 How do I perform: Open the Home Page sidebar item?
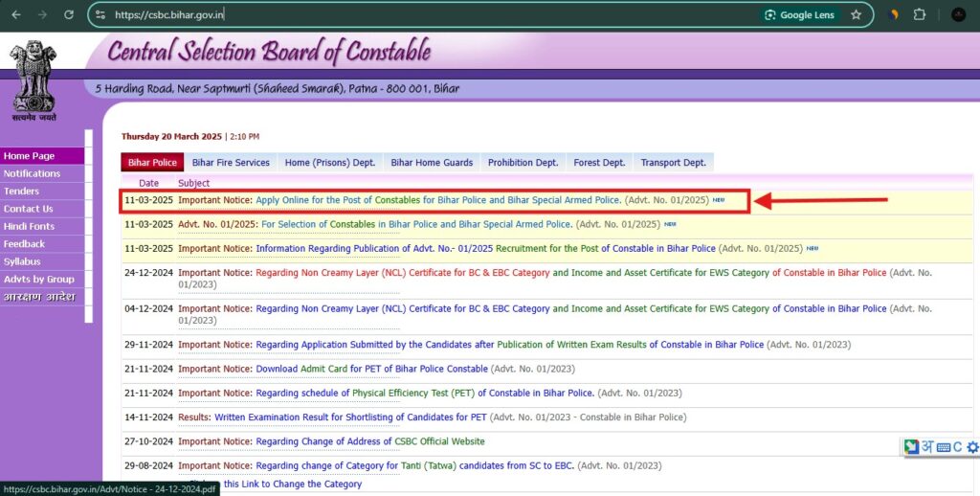[42, 156]
